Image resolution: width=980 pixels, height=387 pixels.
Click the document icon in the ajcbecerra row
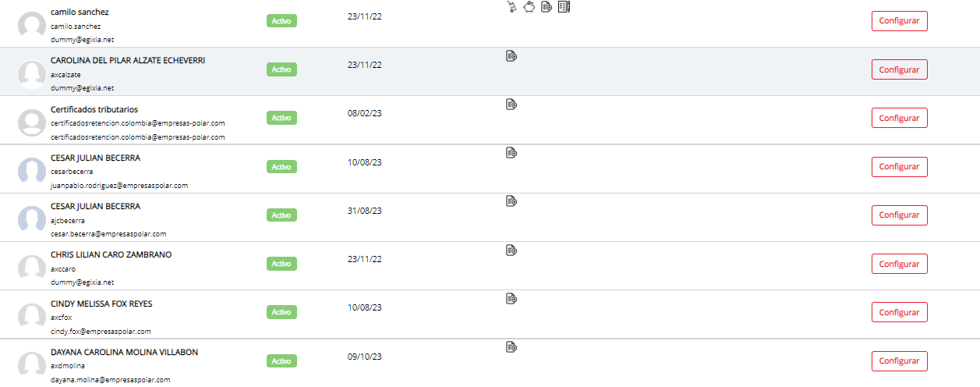coord(511,201)
